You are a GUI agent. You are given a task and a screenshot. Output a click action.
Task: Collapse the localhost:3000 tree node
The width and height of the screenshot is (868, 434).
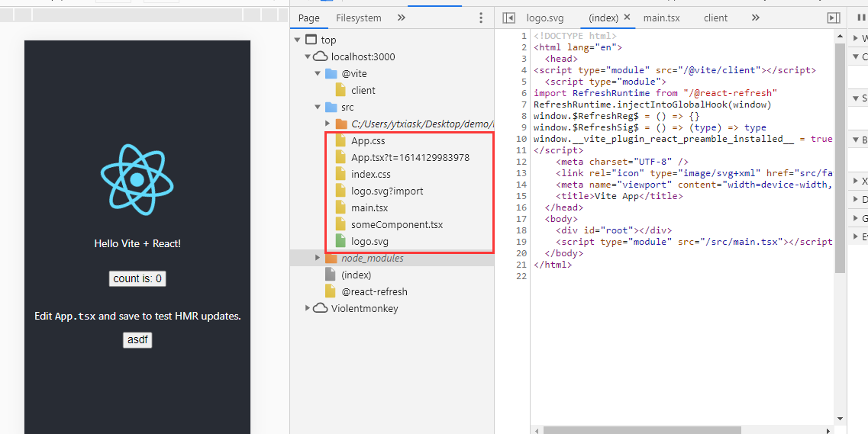point(307,56)
